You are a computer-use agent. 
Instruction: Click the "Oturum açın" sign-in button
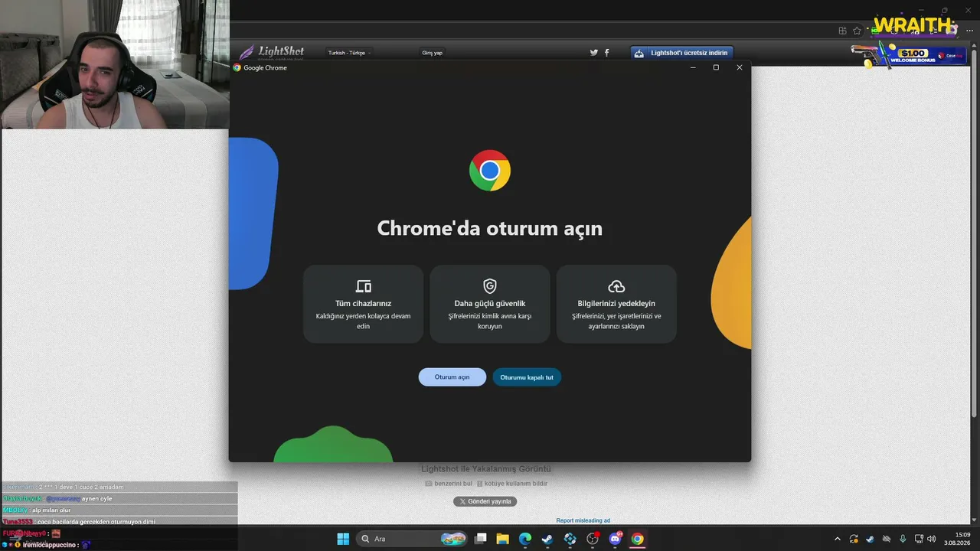(452, 377)
